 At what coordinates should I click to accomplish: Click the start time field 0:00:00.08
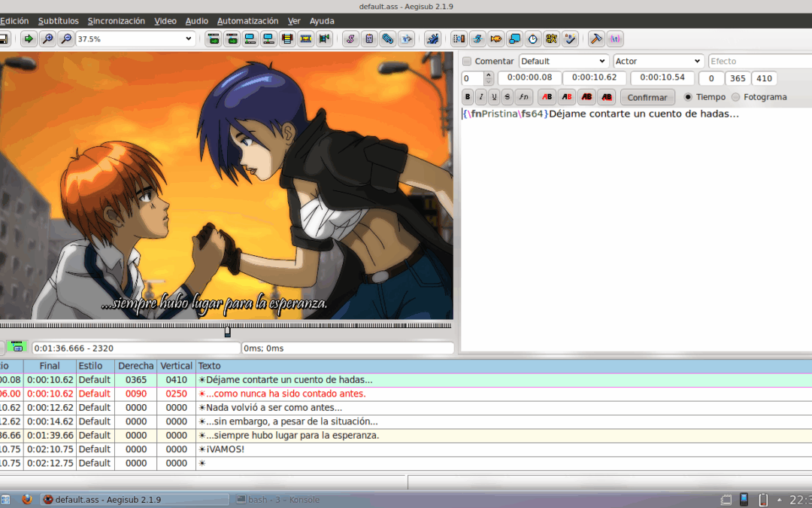(529, 78)
